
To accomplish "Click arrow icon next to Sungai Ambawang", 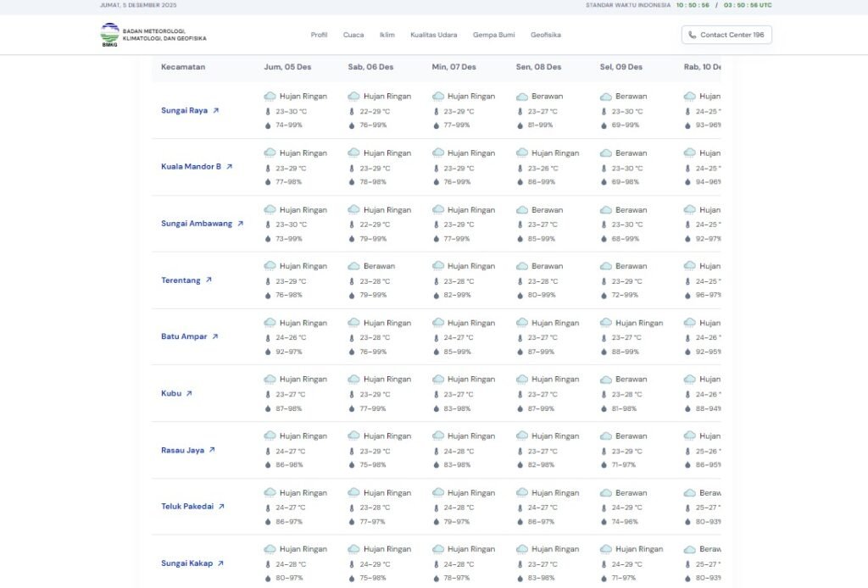I will click(241, 224).
